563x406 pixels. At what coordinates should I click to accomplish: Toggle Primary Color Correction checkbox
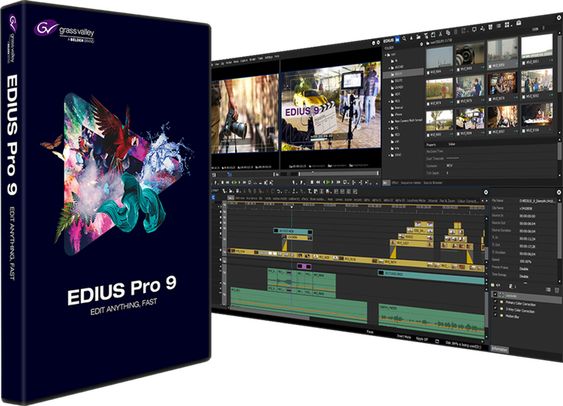[x=495, y=302]
